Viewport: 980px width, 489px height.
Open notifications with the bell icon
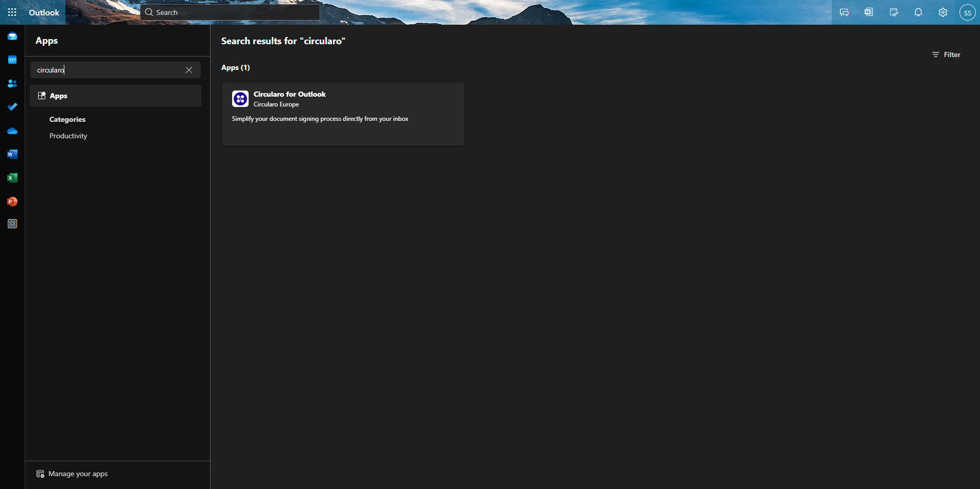point(918,12)
